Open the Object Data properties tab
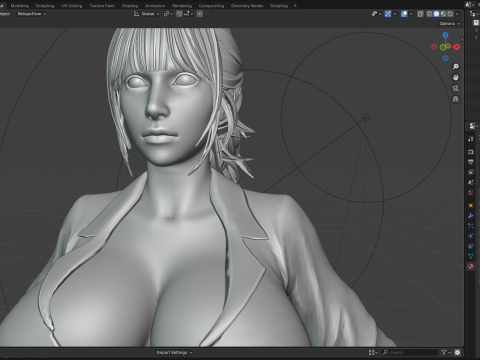This screenshot has width=480, height=360. point(471,256)
